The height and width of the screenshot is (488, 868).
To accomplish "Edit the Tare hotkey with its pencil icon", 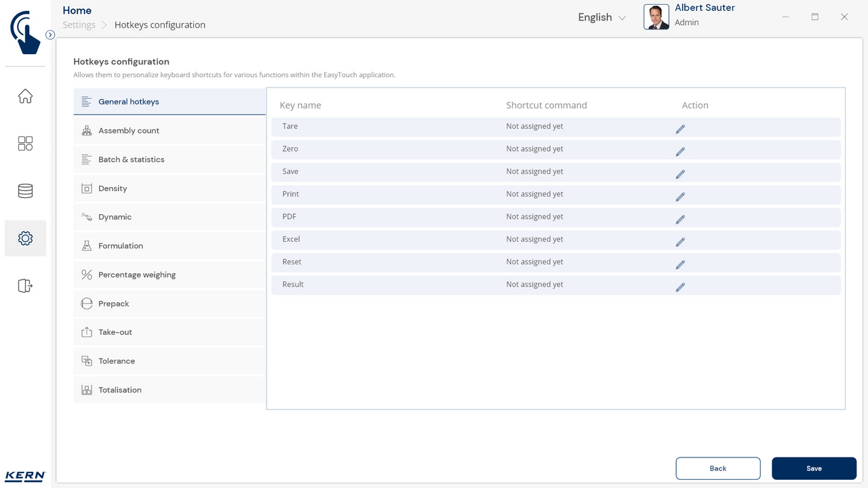I will click(680, 129).
